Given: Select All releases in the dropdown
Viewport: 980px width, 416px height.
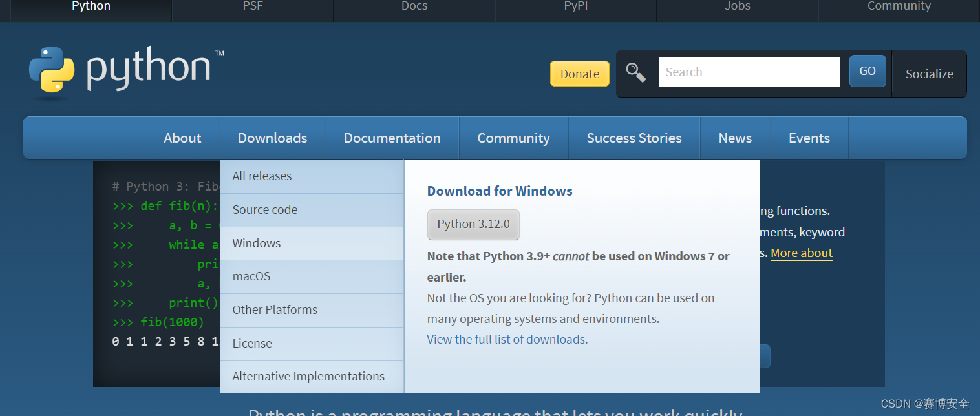Looking at the screenshot, I should coord(261,176).
